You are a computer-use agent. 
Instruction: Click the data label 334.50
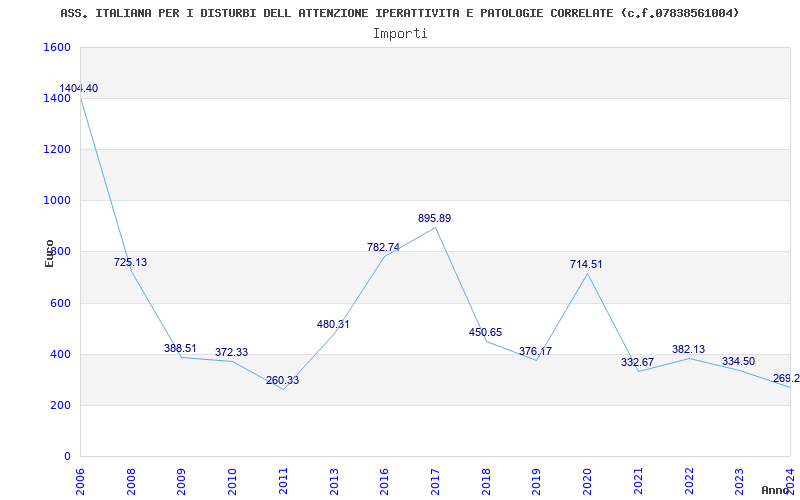point(738,361)
